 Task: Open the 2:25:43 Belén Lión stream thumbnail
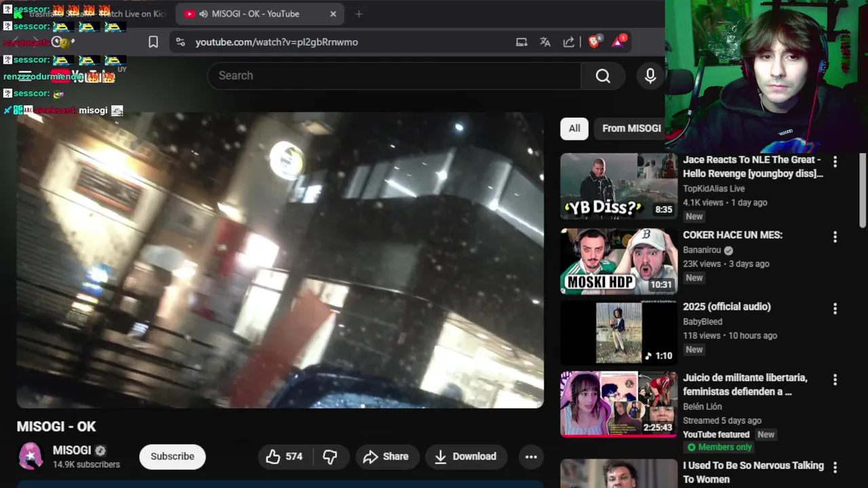coord(618,404)
